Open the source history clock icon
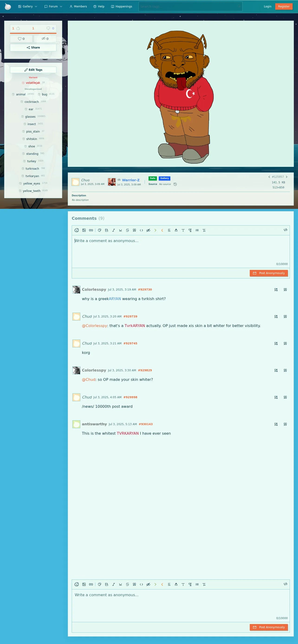This screenshot has width=298, height=644. (x=175, y=184)
